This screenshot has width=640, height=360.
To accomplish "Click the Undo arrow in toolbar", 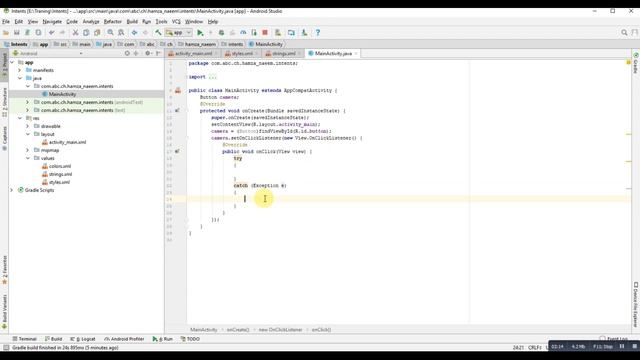I will coord(51,33).
